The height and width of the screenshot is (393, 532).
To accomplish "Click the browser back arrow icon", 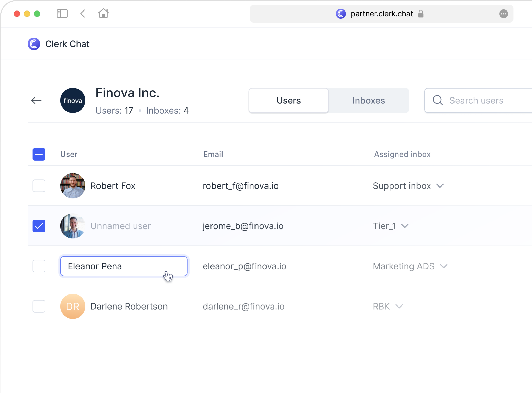I will pyautogui.click(x=83, y=14).
